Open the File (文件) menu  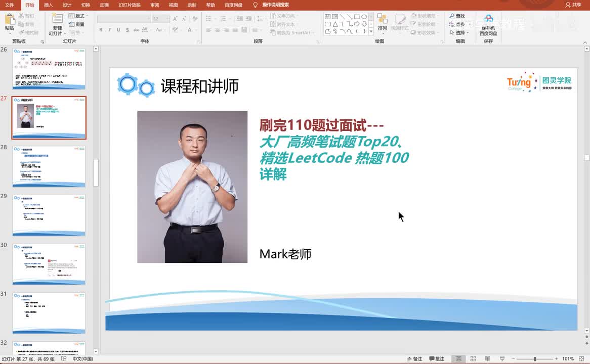[10, 5]
